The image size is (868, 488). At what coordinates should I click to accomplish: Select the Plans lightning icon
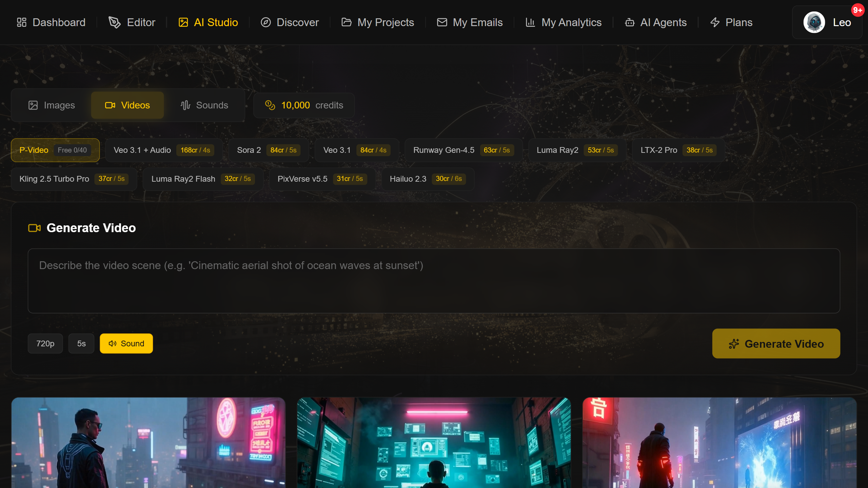tap(715, 22)
